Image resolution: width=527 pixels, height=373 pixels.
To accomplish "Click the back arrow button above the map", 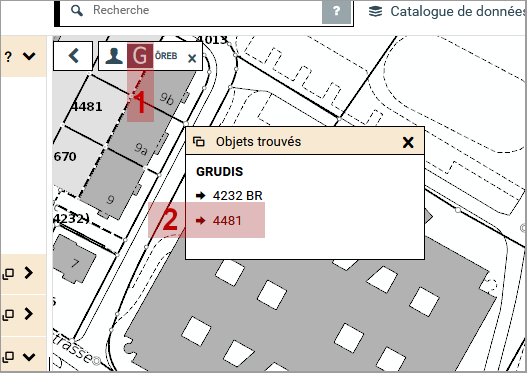I will click(73, 56).
